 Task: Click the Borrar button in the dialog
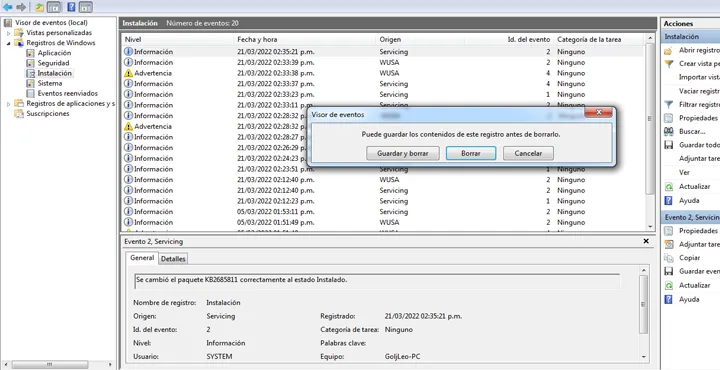(x=471, y=153)
